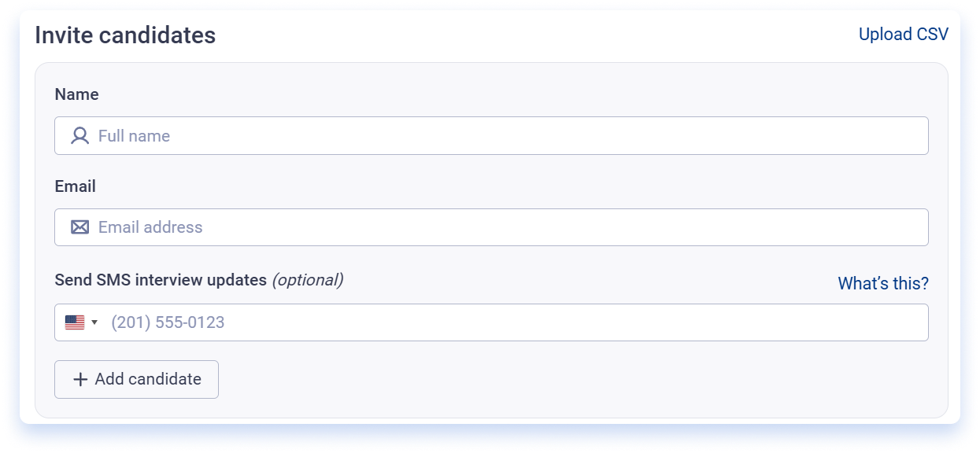
Task: Click the italic (optional) text
Action: point(308,280)
